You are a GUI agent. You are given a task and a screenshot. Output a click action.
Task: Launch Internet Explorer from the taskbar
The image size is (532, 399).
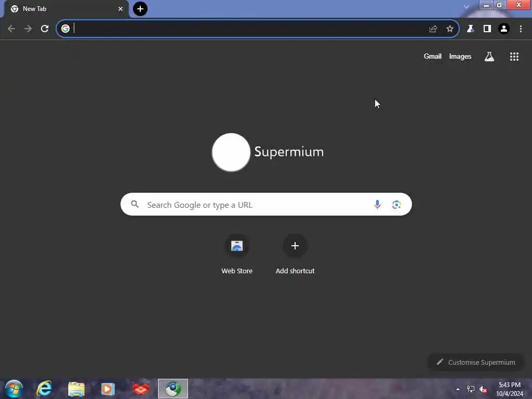(x=45, y=389)
